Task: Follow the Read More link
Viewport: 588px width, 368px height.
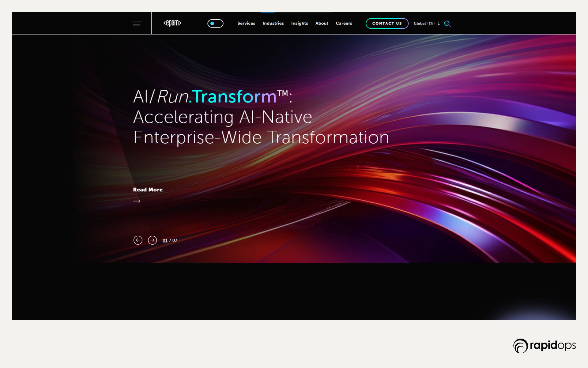Action: point(148,190)
